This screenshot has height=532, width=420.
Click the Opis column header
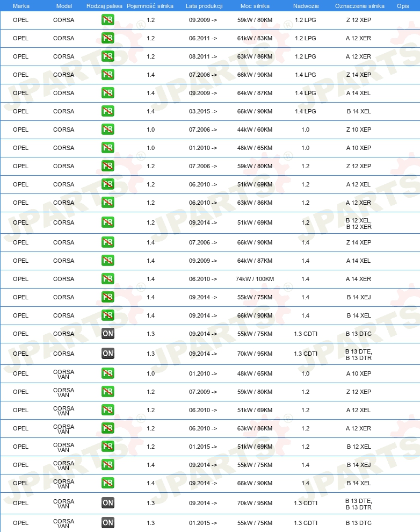[x=403, y=6]
